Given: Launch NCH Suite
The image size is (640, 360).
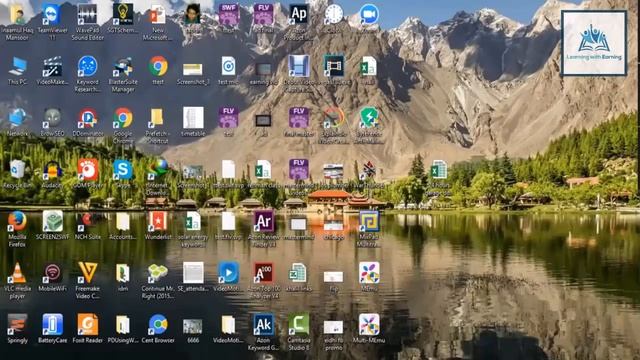Looking at the screenshot, I should point(87,221).
